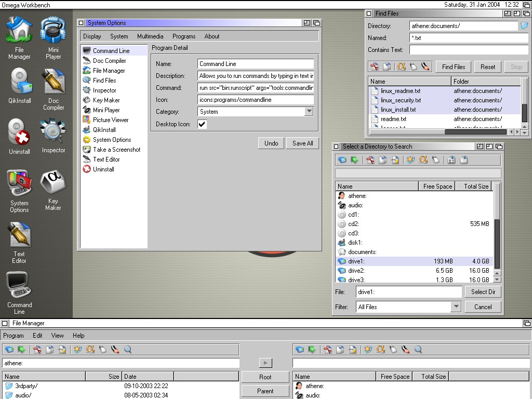Click Cancel in Select Directory dialog
This screenshot has height=399, width=532.
tap(483, 307)
